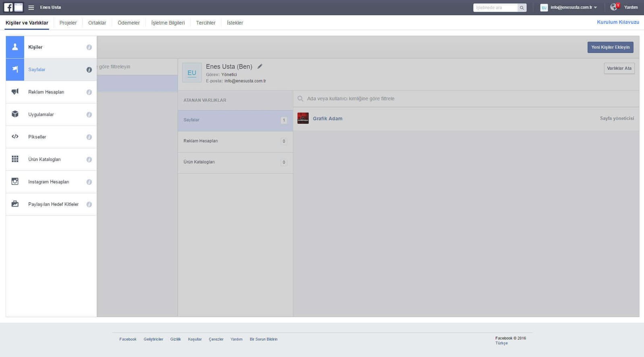The width and height of the screenshot is (644, 357).
Task: Select the Instagram Hesapları camera icon
Action: (15, 182)
